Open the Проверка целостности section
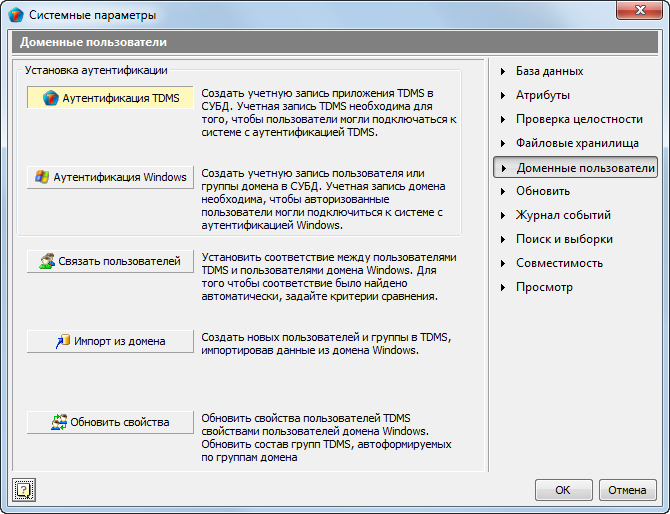670x514 pixels. pyautogui.click(x=579, y=119)
